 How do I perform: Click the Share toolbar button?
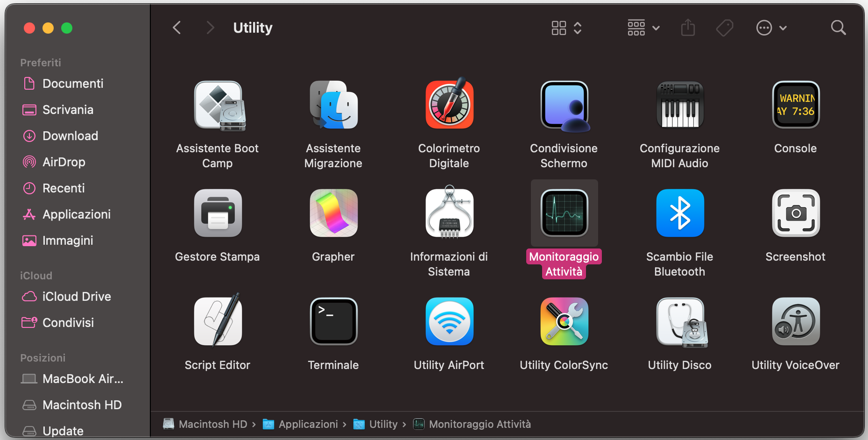(688, 28)
